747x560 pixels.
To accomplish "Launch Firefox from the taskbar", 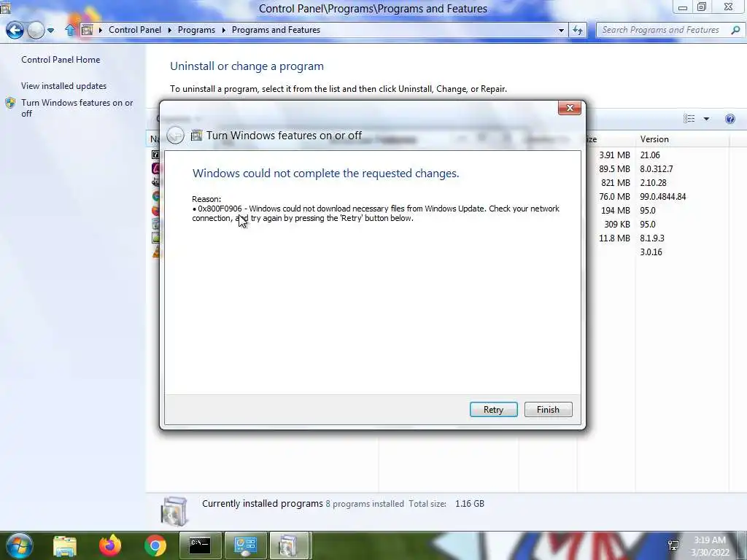I will click(x=110, y=545).
